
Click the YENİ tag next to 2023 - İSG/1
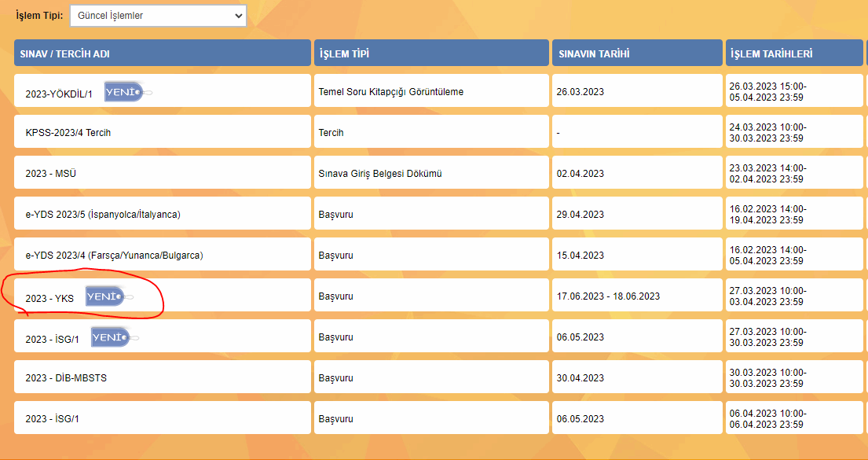[x=111, y=337]
